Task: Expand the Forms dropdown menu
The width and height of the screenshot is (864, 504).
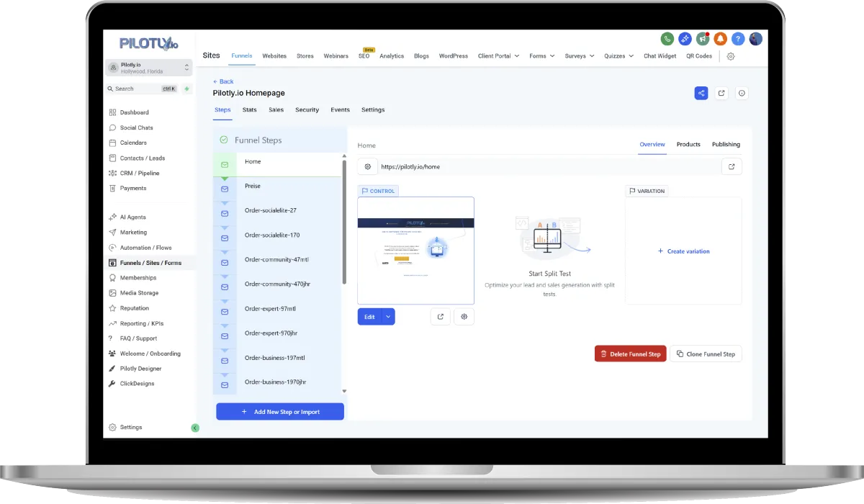Action: click(541, 56)
